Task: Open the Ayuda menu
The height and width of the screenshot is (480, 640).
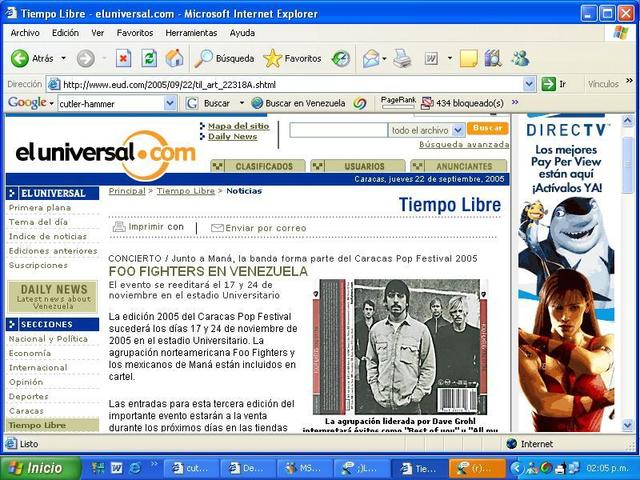Action: coord(242,33)
